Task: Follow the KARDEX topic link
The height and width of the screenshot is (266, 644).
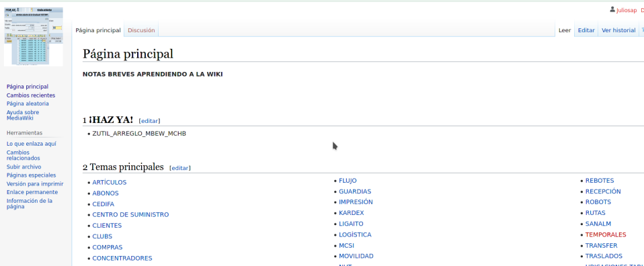Action: tap(351, 213)
